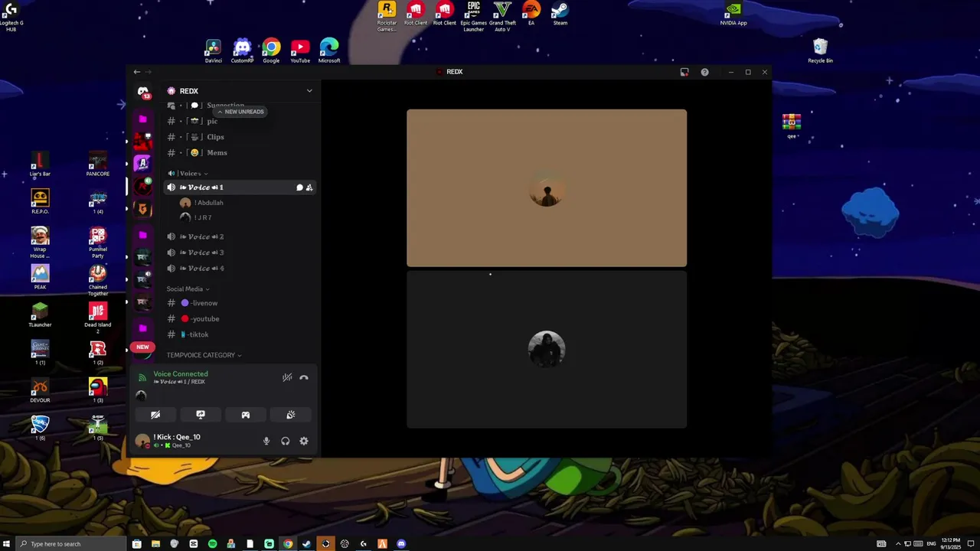Viewport: 980px width, 551px height.
Task: Jump to NEW UNREADS pill
Action: coord(240,112)
